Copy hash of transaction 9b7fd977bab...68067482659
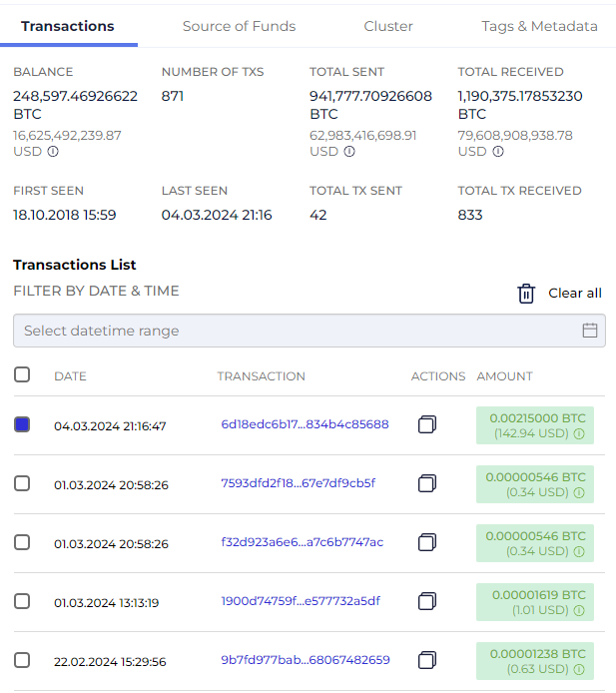 [427, 660]
